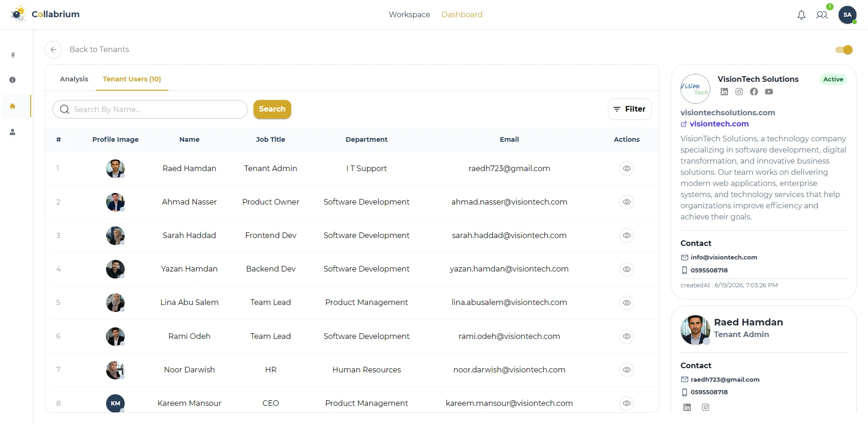Focus the Search By Name field

tap(150, 109)
